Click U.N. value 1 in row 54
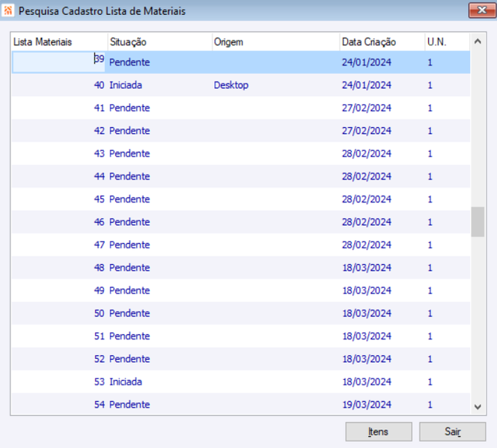 [x=430, y=404]
